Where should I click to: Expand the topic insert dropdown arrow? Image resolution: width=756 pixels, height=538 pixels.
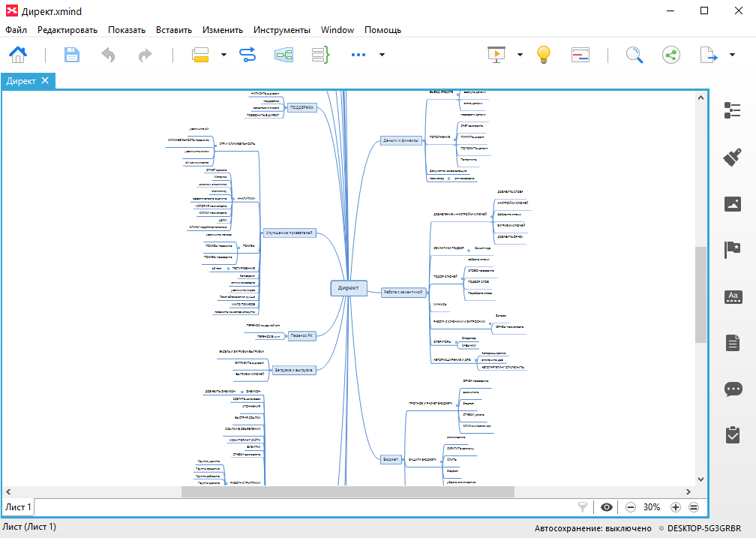click(223, 55)
